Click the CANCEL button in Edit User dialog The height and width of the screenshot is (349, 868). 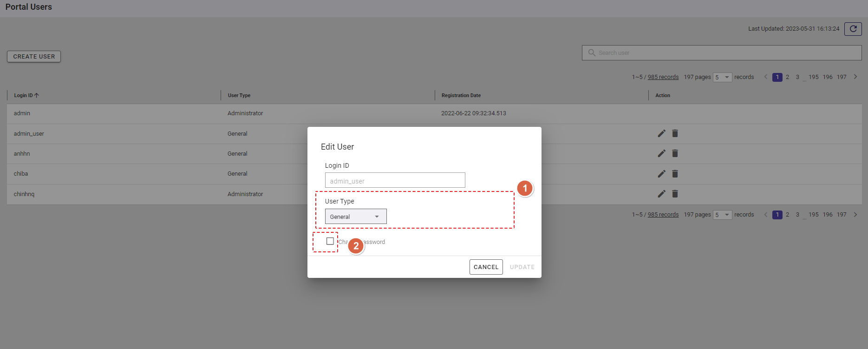(486, 267)
